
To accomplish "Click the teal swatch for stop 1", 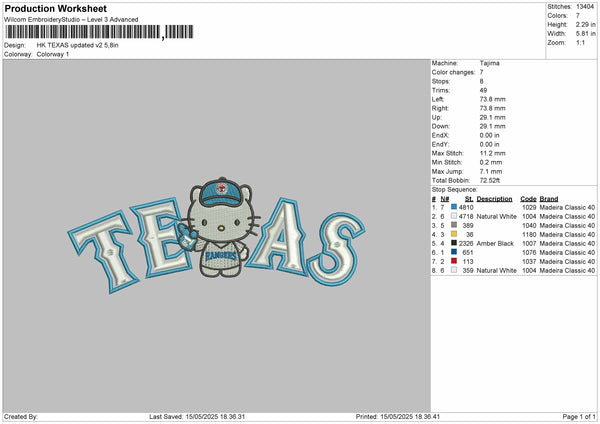I will tap(454, 206).
